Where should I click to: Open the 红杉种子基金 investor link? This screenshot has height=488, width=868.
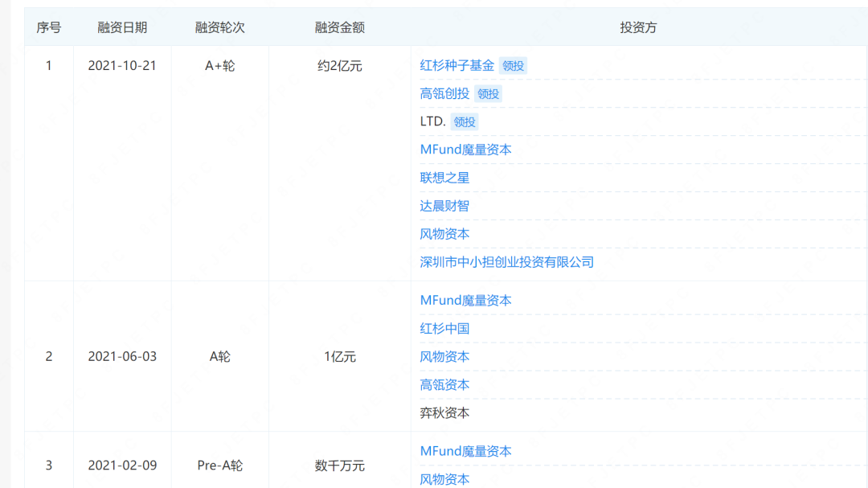tap(457, 66)
